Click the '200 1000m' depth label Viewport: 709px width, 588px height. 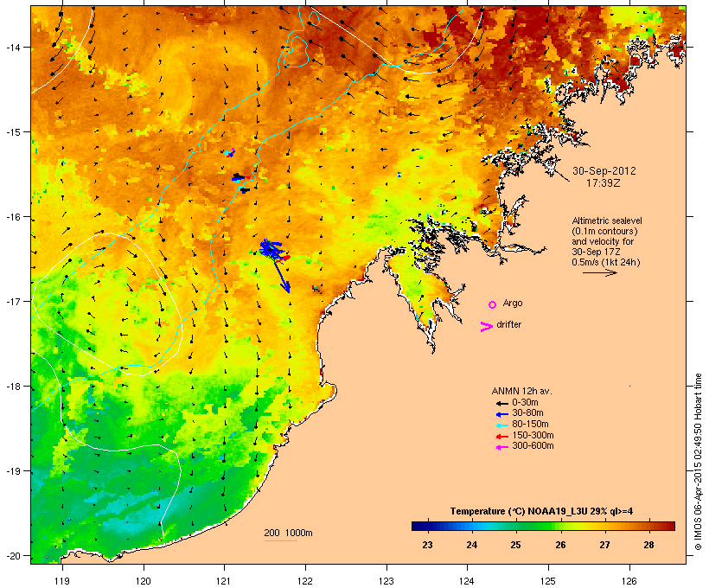click(x=288, y=533)
